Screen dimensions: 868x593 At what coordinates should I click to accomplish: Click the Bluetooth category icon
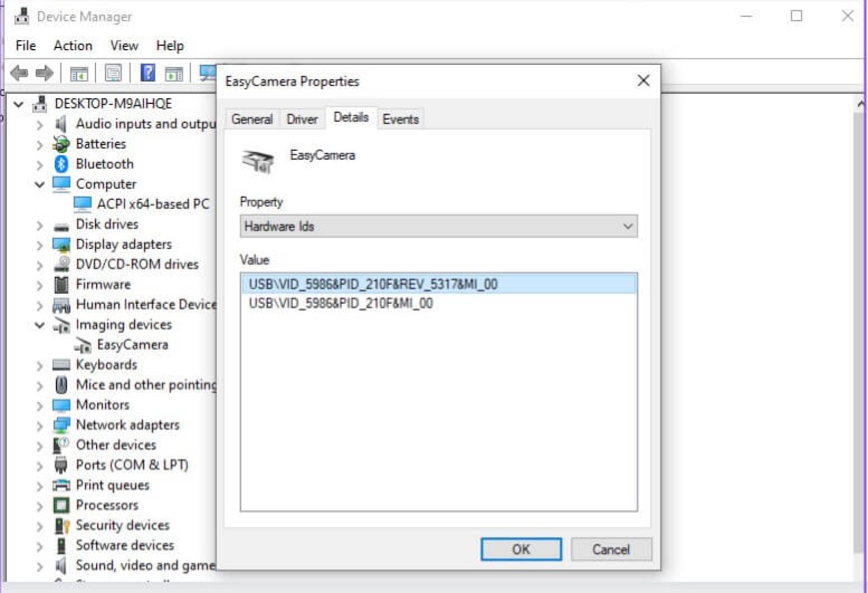coord(62,164)
